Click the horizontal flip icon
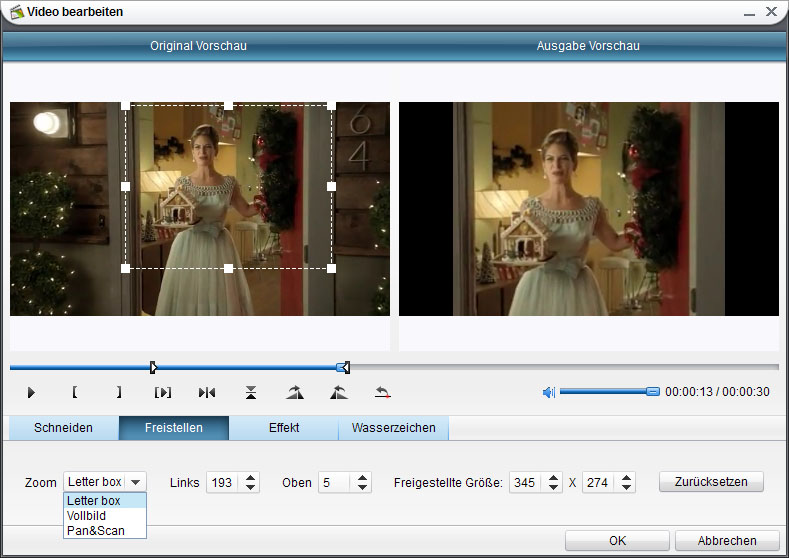The image size is (789, 558). [x=207, y=392]
